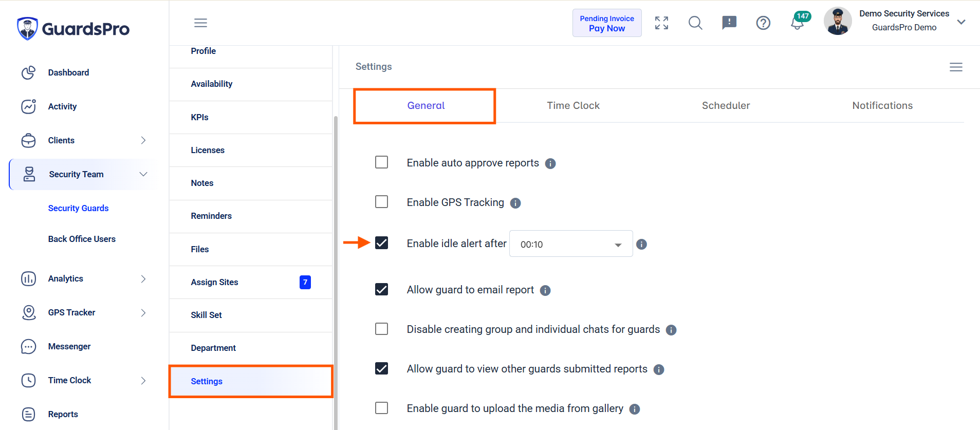The image size is (980, 430).
Task: Click the search magnifier icon
Action: [x=695, y=23]
